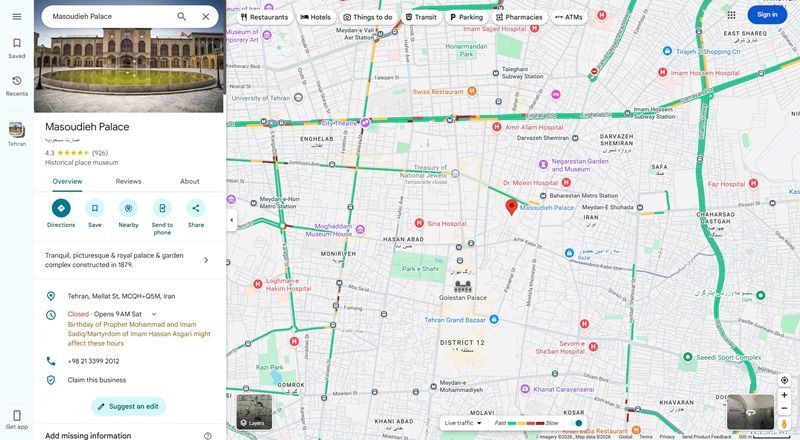This screenshot has height=440, width=800.
Task: Click the Golestan Palace landmark icon
Action: pos(463,286)
